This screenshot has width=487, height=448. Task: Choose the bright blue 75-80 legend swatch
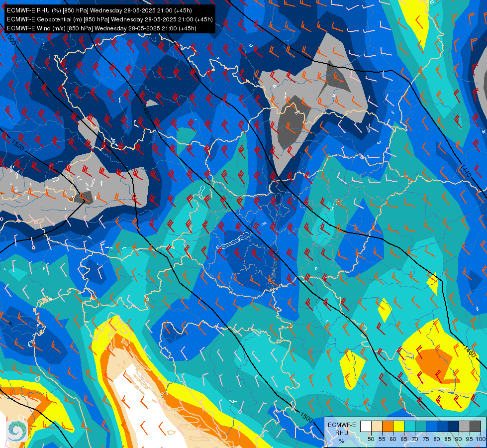click(431, 426)
